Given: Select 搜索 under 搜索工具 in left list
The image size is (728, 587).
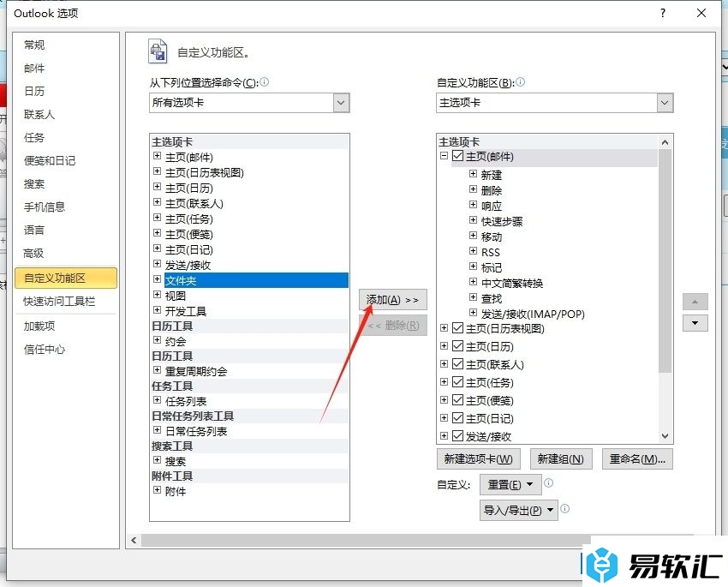Looking at the screenshot, I should [x=176, y=462].
